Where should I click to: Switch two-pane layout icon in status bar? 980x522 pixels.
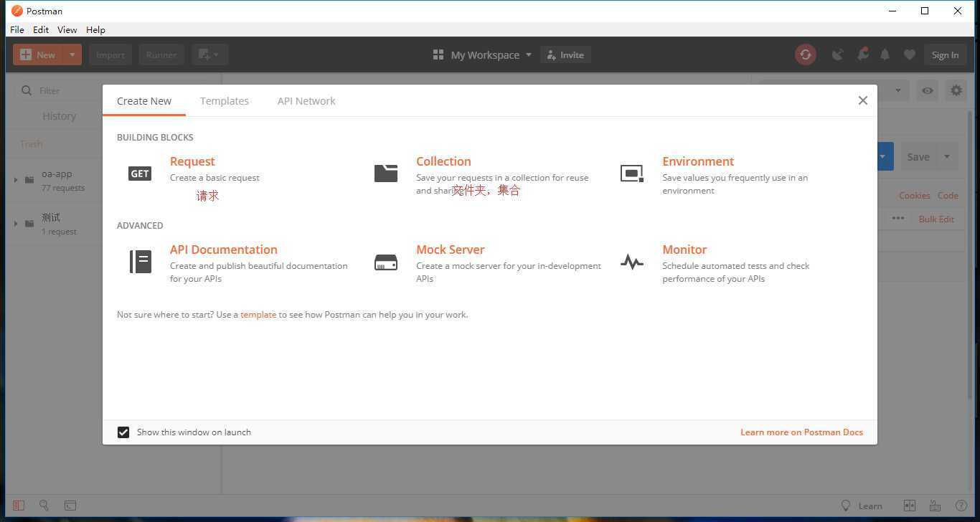910,506
